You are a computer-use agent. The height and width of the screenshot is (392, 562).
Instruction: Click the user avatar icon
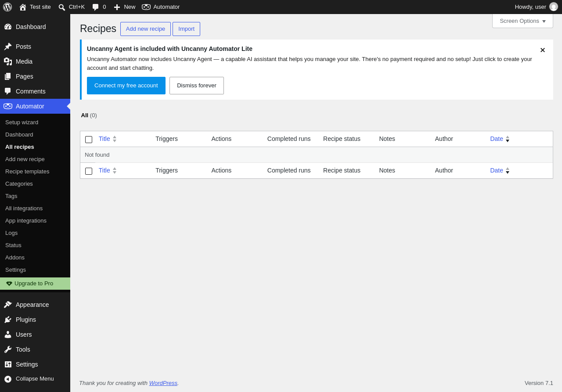coord(554,7)
